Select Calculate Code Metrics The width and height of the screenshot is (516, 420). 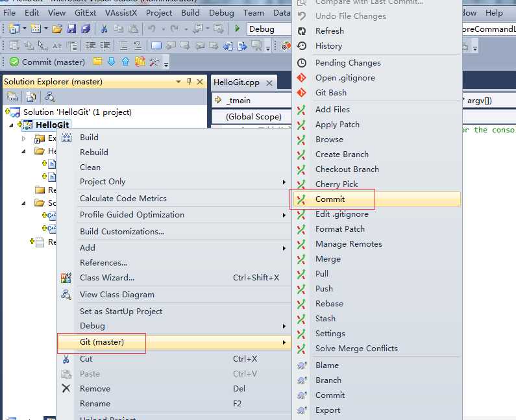(x=175, y=199)
